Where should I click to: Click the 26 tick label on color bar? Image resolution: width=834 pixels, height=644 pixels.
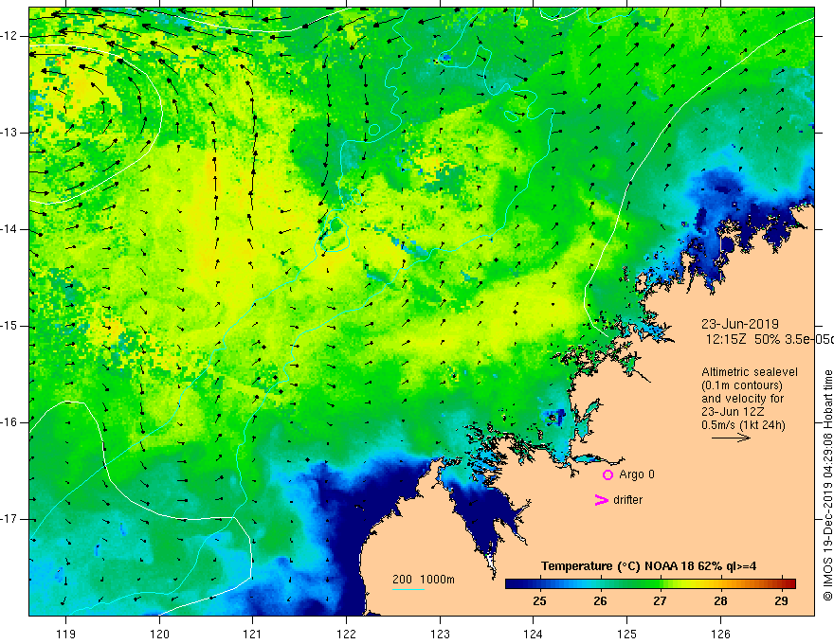coord(600,601)
